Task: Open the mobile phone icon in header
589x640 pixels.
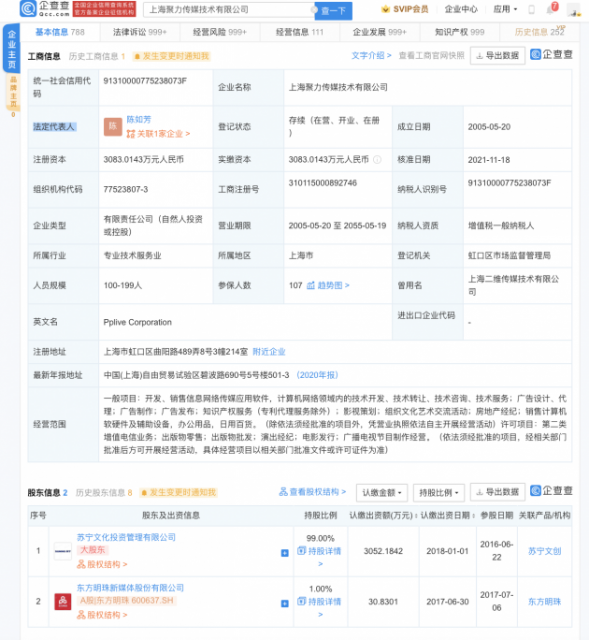Action: [531, 10]
